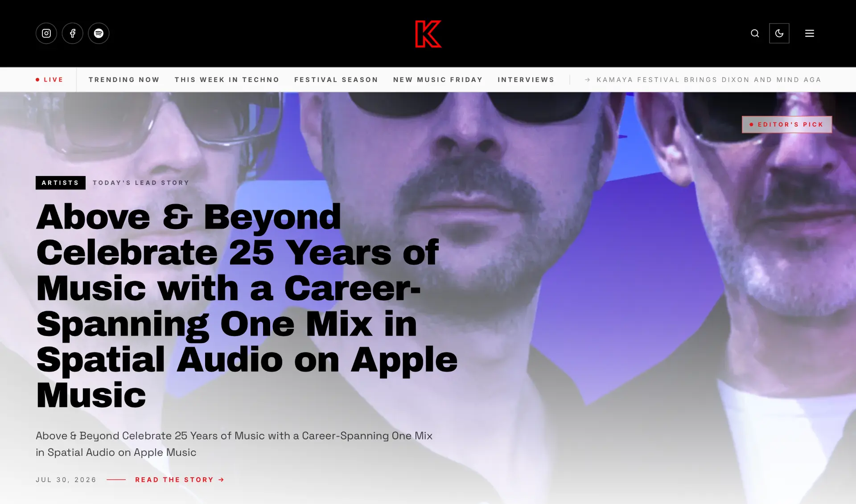Image resolution: width=856 pixels, height=504 pixels.
Task: Click the Today's Lead Story label
Action: pos(141,183)
